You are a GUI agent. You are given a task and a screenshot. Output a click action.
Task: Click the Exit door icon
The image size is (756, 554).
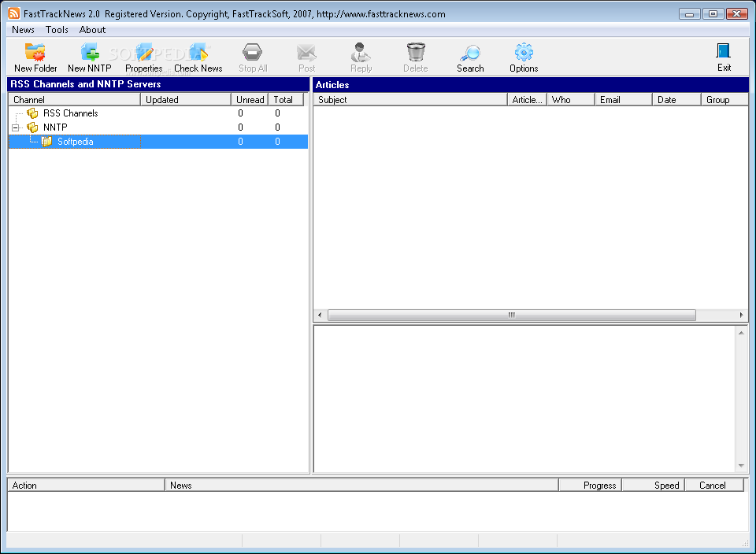[x=724, y=51]
